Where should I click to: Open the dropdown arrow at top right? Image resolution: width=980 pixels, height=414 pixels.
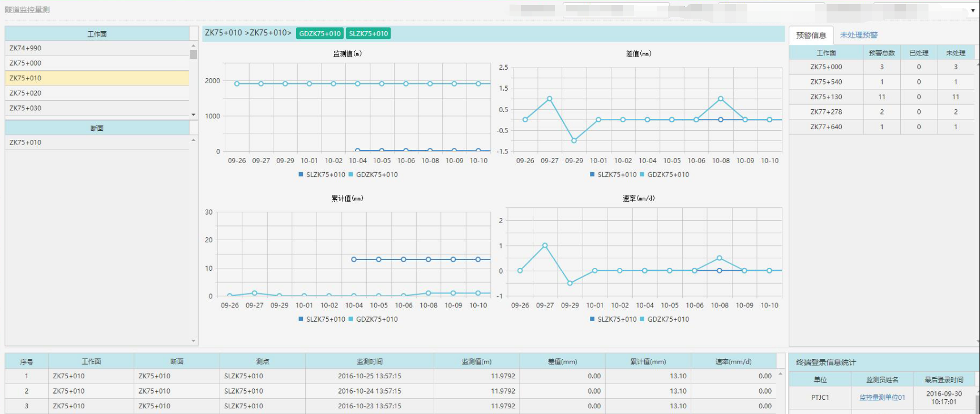(973, 10)
